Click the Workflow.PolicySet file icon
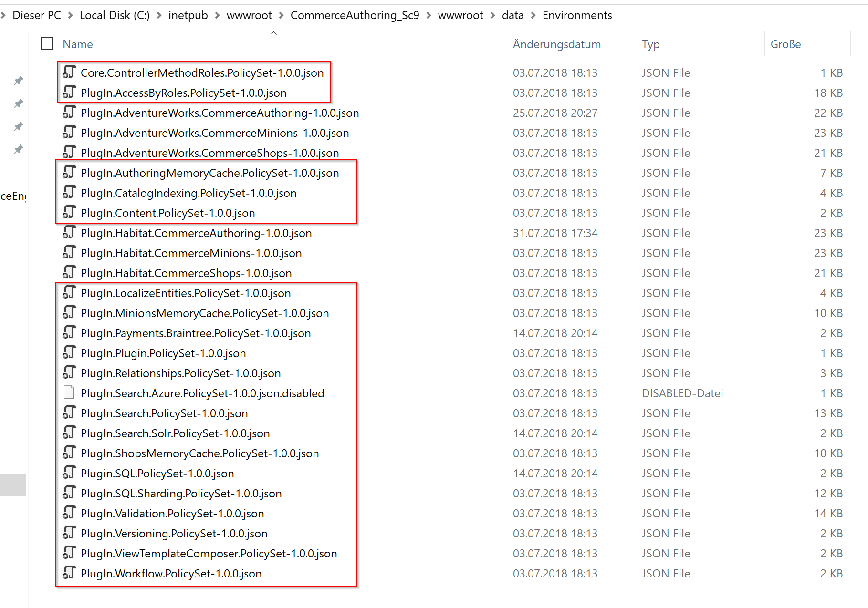Image resolution: width=868 pixels, height=608 pixels. coord(69,573)
